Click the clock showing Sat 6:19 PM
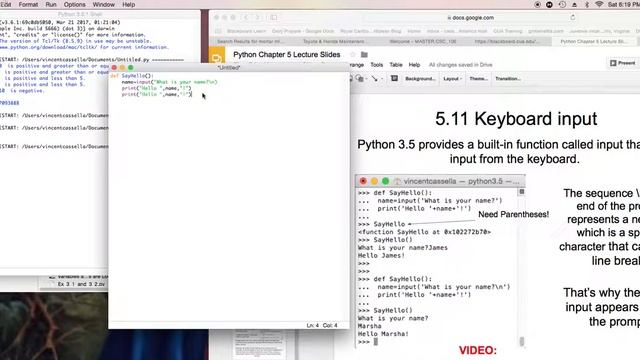 pos(624,4)
